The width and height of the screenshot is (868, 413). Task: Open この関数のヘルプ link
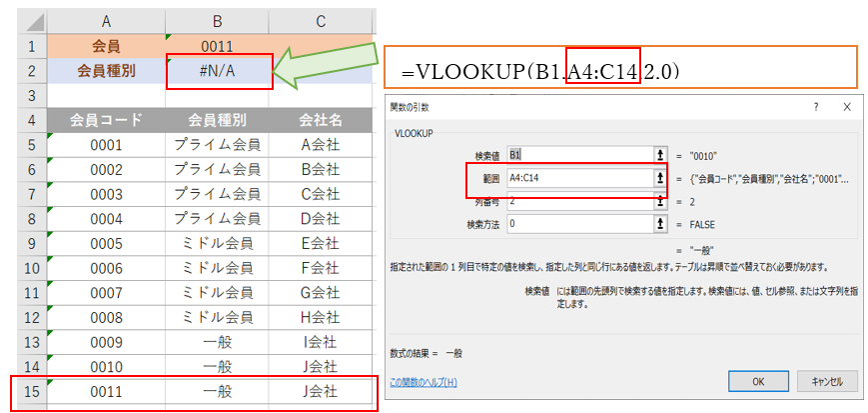(424, 382)
